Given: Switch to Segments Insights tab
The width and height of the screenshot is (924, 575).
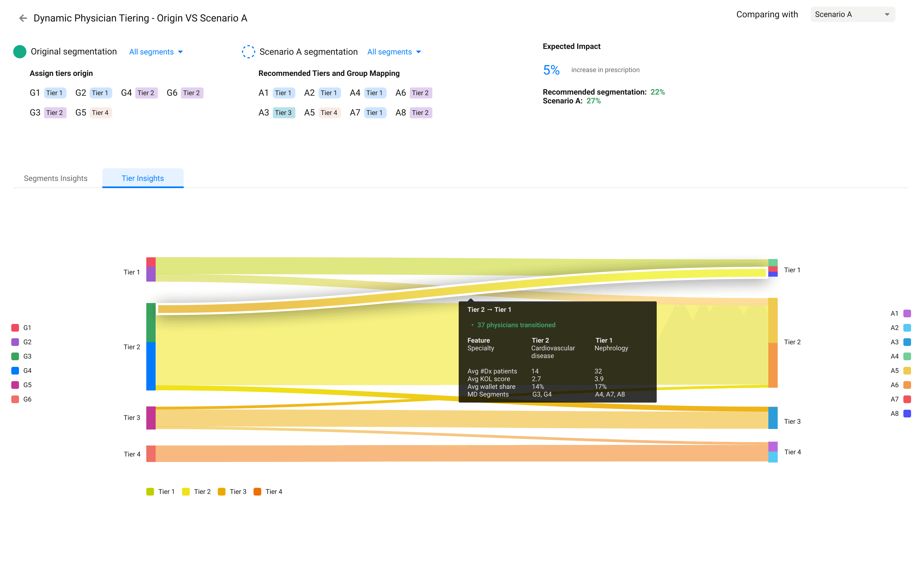Looking at the screenshot, I should tap(56, 178).
